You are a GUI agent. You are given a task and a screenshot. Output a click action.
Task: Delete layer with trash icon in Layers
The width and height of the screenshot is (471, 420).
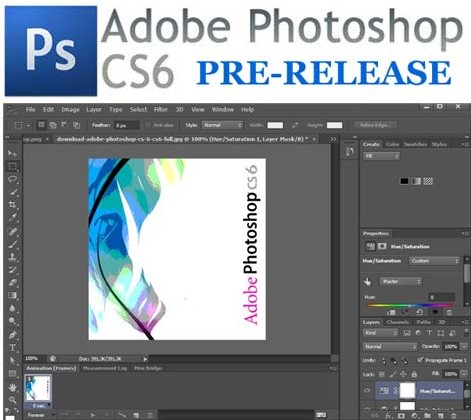pos(453,416)
